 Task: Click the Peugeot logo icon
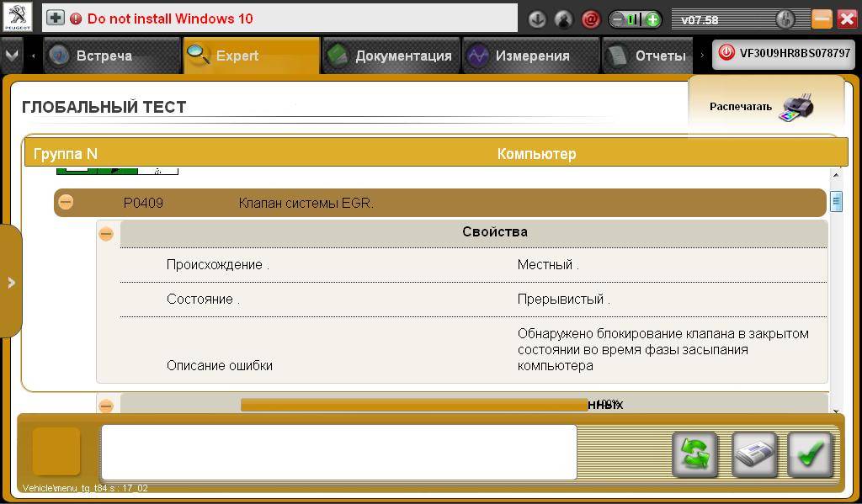click(18, 18)
